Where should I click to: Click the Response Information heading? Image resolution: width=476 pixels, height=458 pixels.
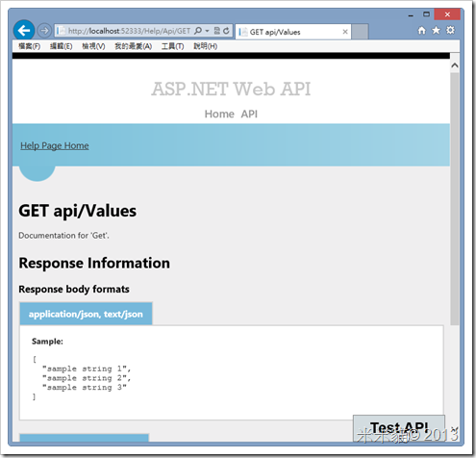[94, 263]
